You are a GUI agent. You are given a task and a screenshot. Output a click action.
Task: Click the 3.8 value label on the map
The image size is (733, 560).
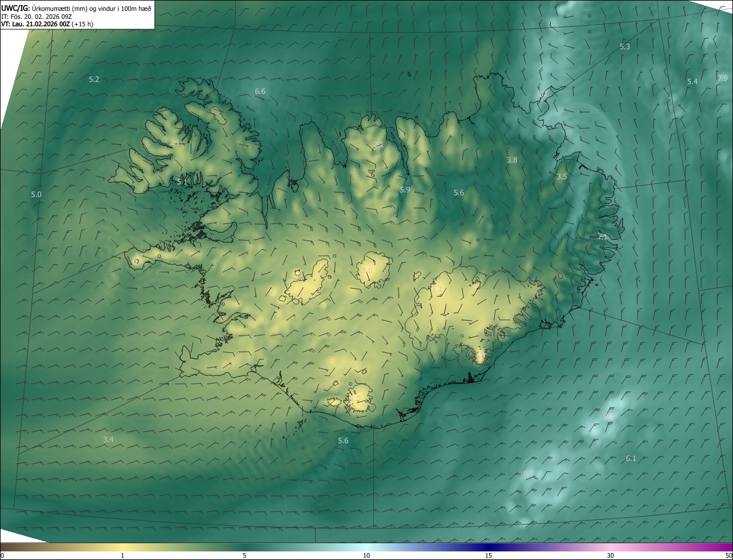point(512,160)
